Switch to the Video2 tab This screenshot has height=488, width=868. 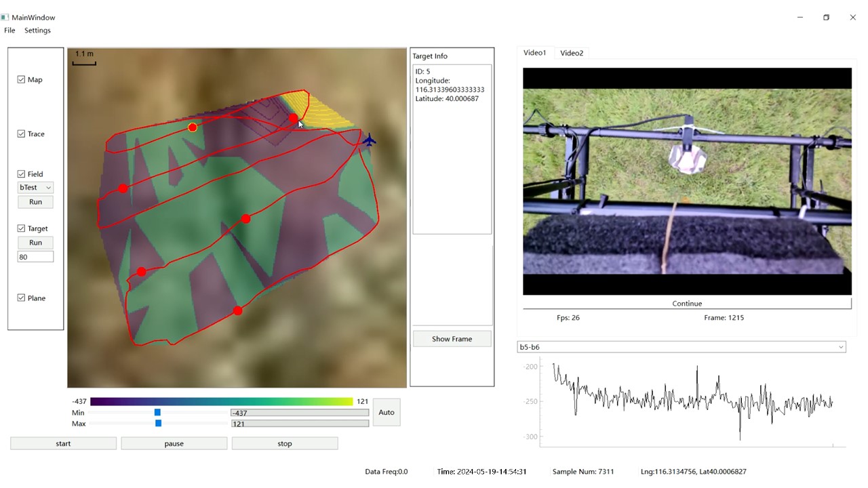[x=571, y=53]
